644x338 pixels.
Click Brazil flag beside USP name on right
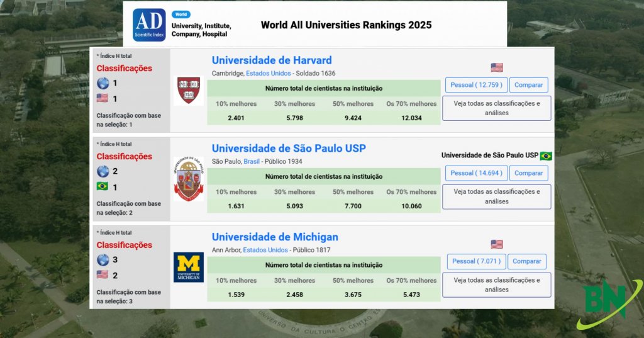pyautogui.click(x=546, y=156)
